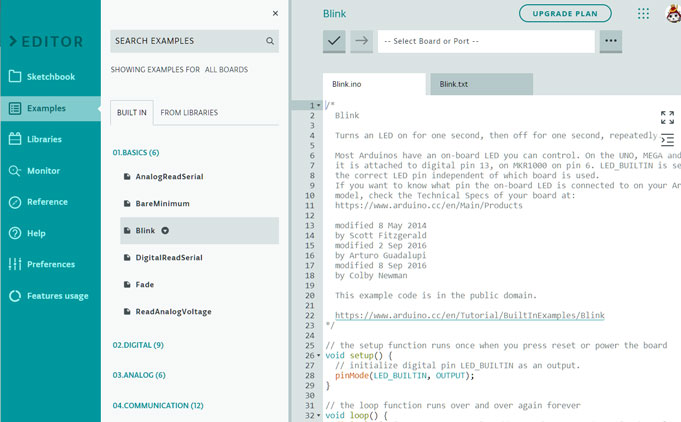Collapse sidebar with EDITOR chevron
Screen dimensions: 681x422
(13, 41)
